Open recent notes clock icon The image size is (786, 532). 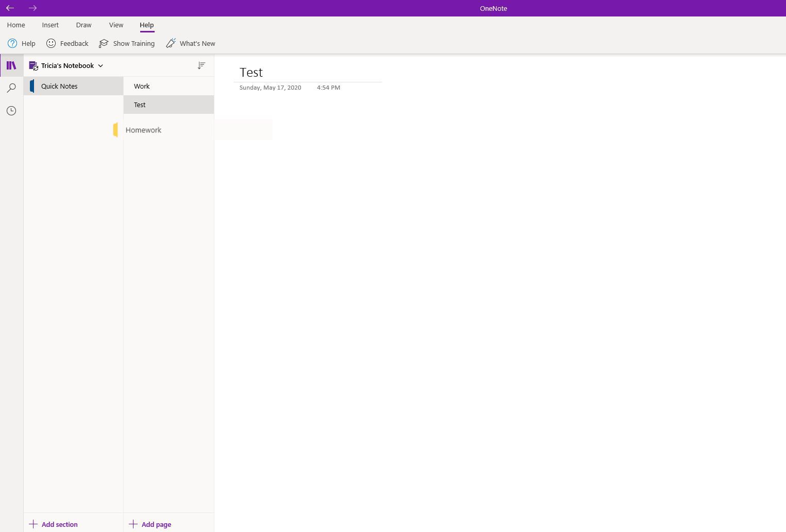point(11,111)
